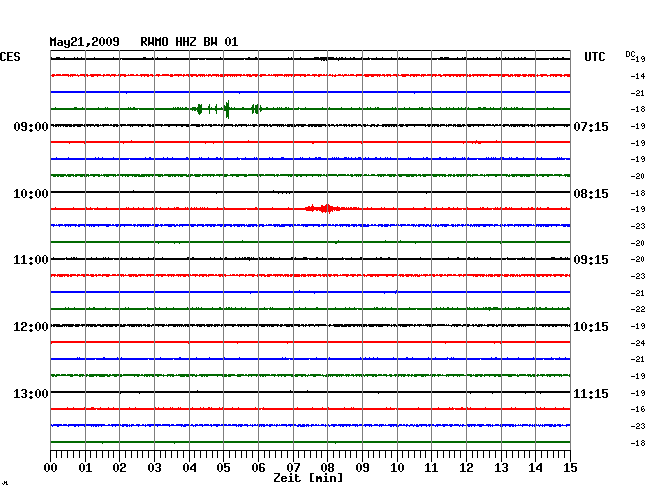Click the date label May21,2009
650x494 pixels.
(x=85, y=42)
